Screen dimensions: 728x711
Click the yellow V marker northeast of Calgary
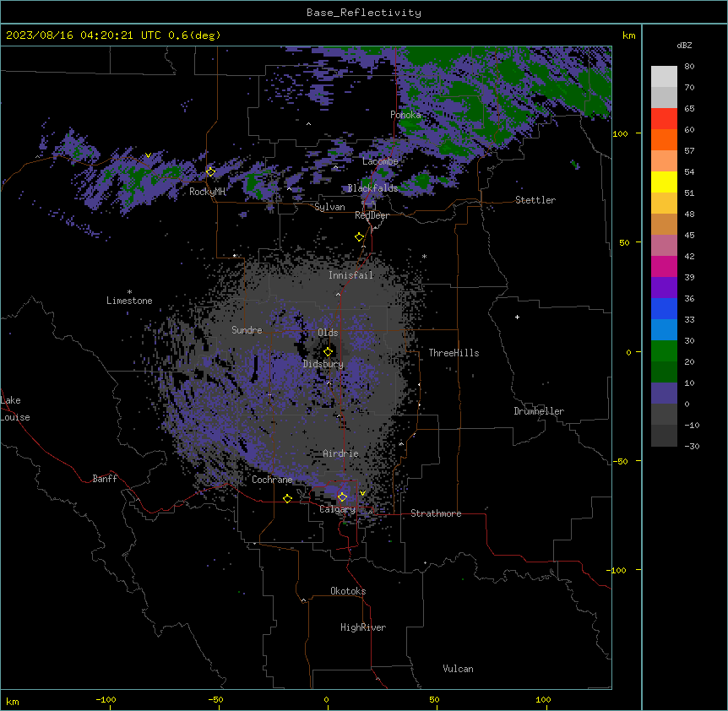tap(362, 493)
